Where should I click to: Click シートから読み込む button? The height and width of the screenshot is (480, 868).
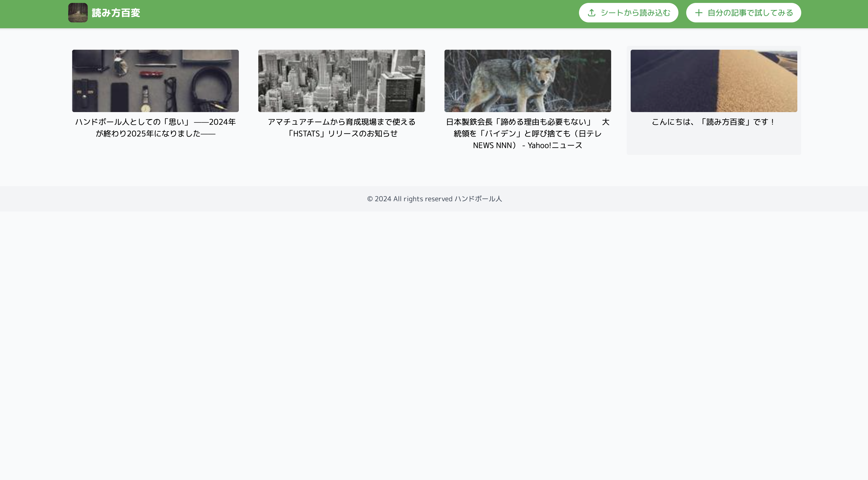coord(628,13)
